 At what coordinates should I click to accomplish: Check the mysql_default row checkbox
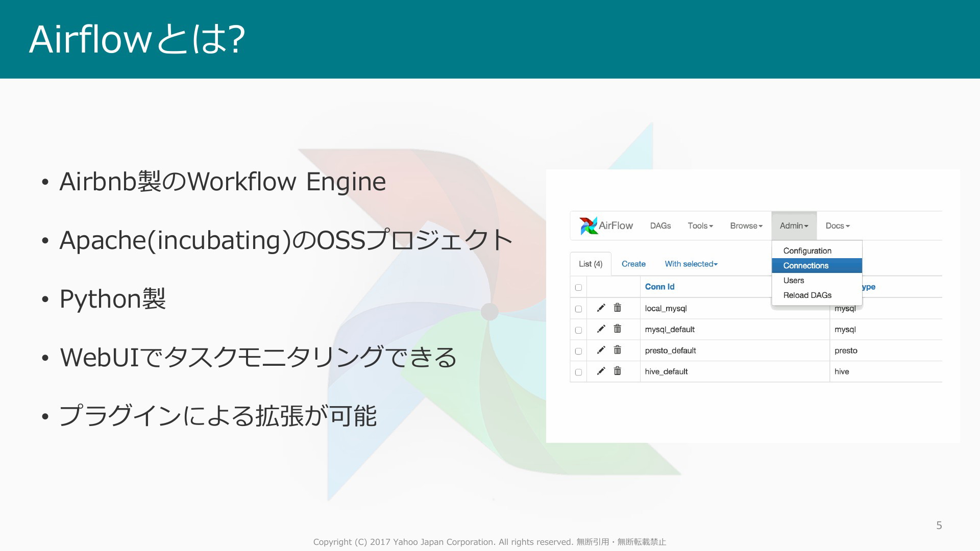(578, 331)
